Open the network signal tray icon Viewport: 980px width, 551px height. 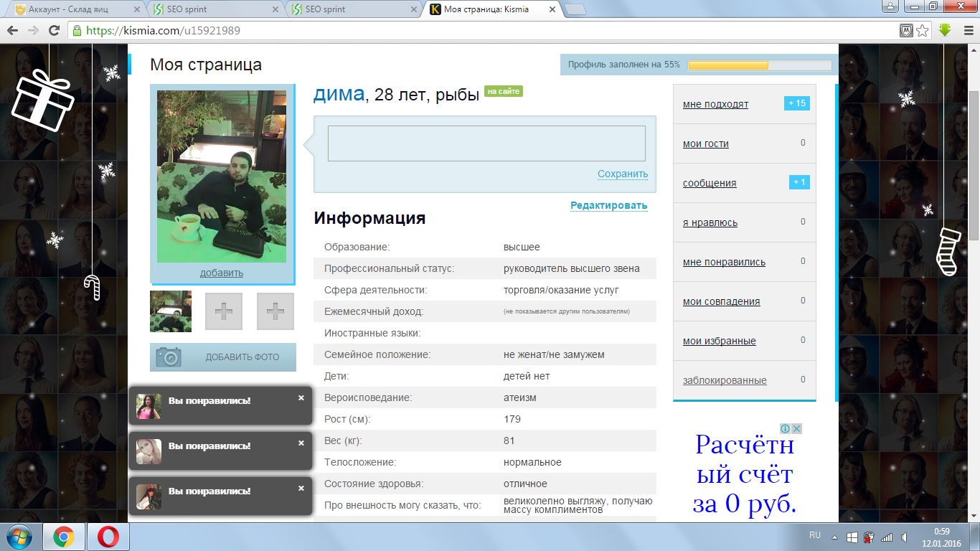(887, 537)
